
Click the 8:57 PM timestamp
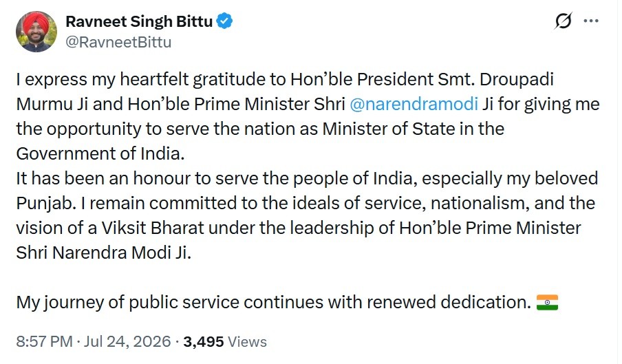point(45,341)
